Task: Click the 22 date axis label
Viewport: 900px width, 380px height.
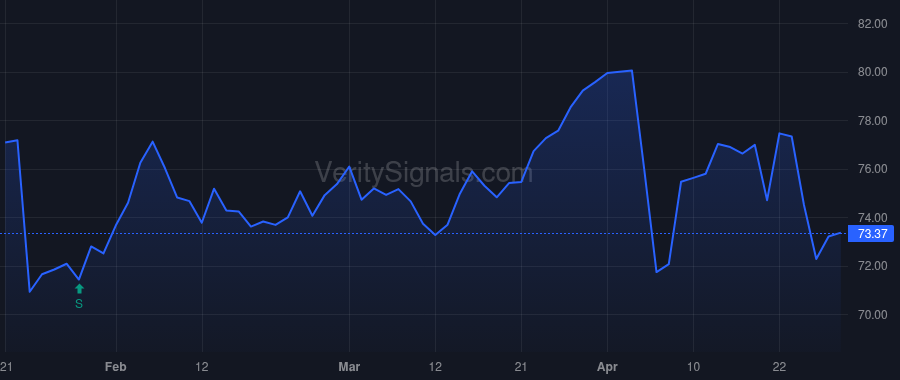Action: 779,367
